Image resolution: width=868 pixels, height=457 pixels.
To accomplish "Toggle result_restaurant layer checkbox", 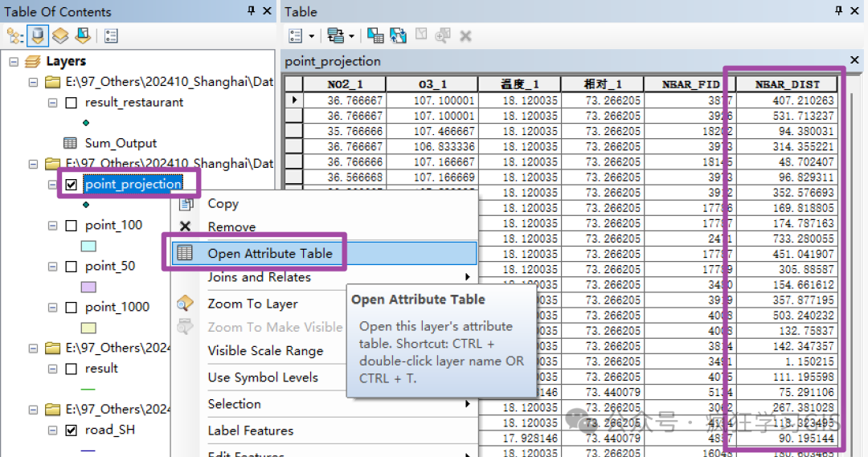I will click(71, 102).
